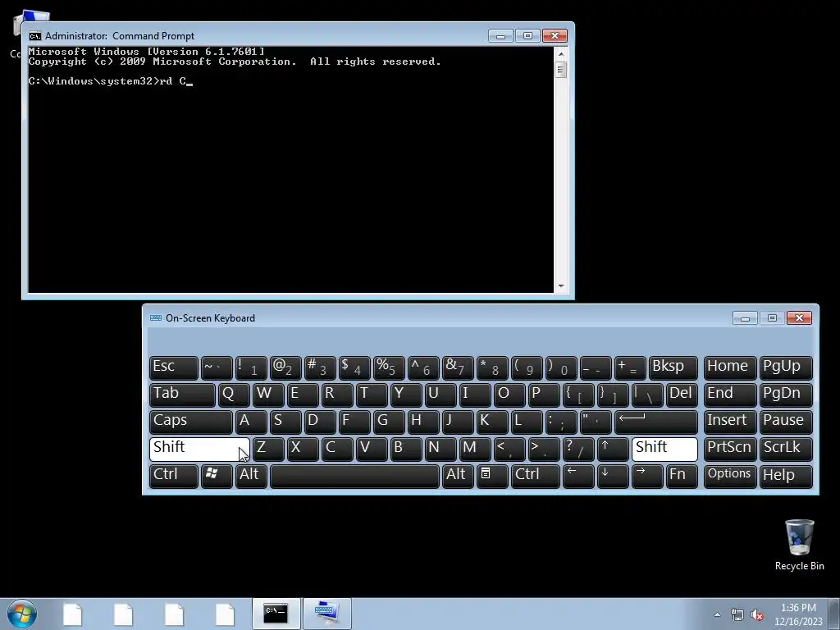Click the right arrow key on keyboard
Image resolution: width=840 pixels, height=630 pixels.
pyautogui.click(x=647, y=476)
